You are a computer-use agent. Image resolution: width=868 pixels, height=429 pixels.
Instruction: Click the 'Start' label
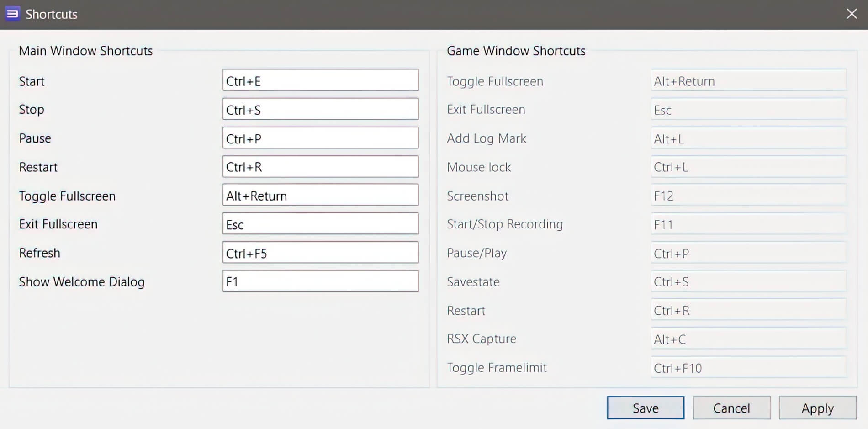coord(32,81)
